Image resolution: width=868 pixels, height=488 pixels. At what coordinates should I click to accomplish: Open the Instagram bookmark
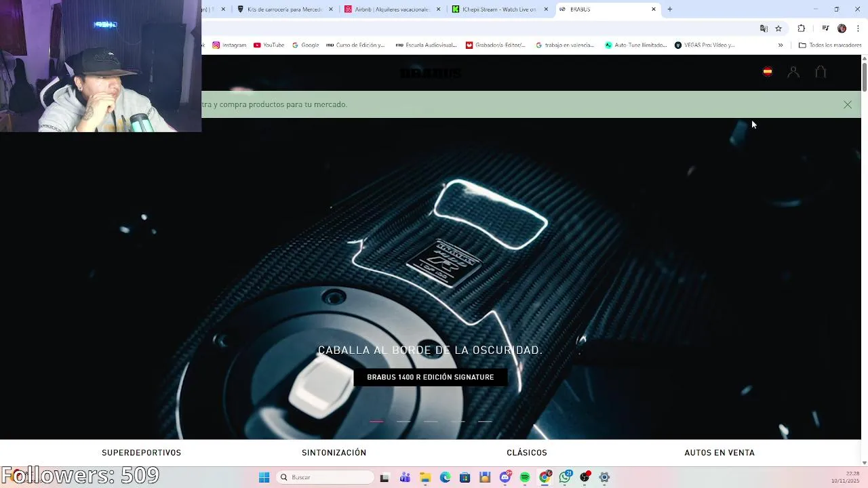point(229,45)
